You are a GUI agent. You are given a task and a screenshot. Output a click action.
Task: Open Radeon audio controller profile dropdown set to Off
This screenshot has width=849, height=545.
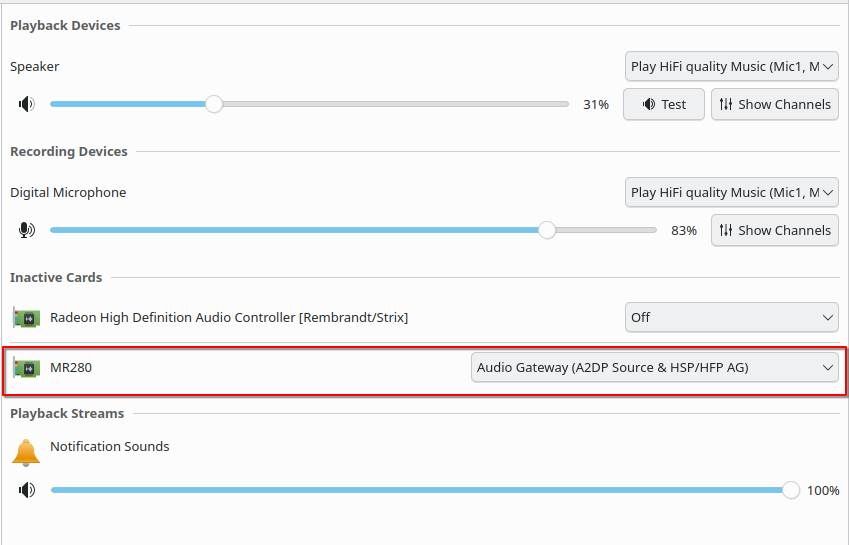[731, 317]
